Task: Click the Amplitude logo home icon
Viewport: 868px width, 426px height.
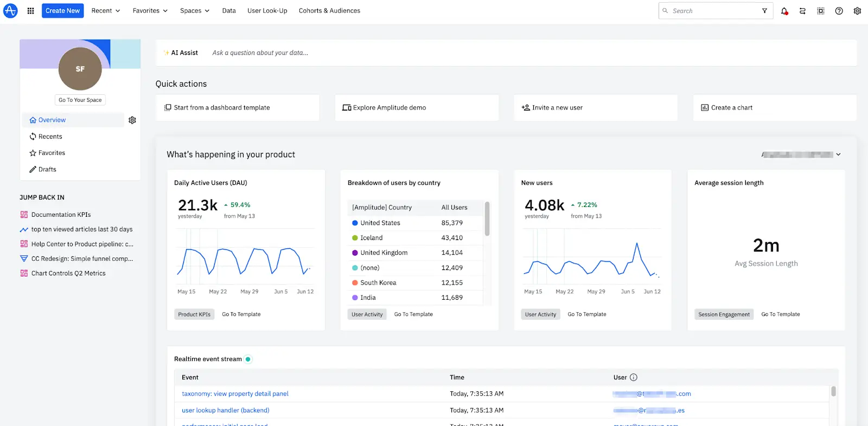Action: pyautogui.click(x=10, y=11)
